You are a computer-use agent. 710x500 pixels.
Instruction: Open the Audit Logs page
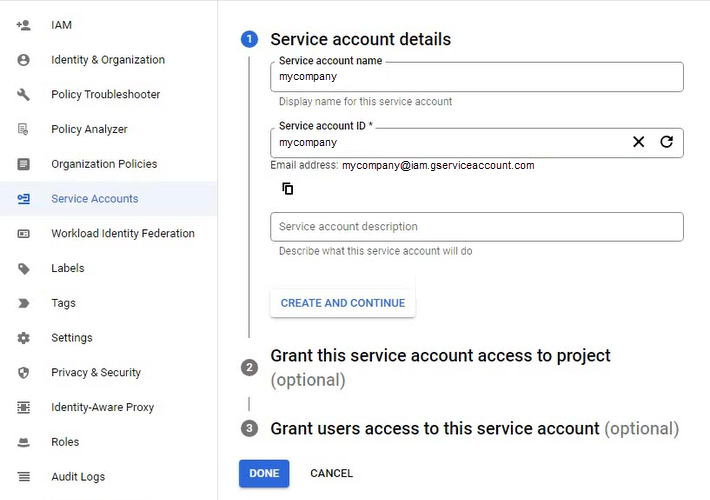(x=78, y=477)
